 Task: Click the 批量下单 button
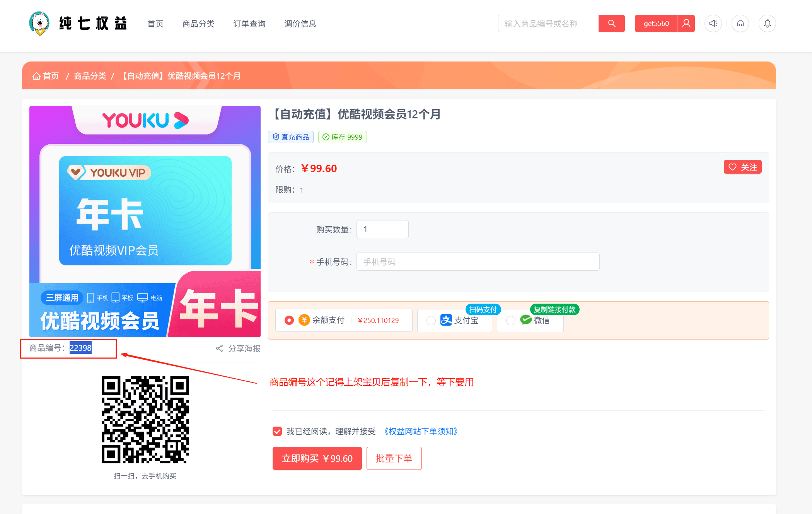394,458
